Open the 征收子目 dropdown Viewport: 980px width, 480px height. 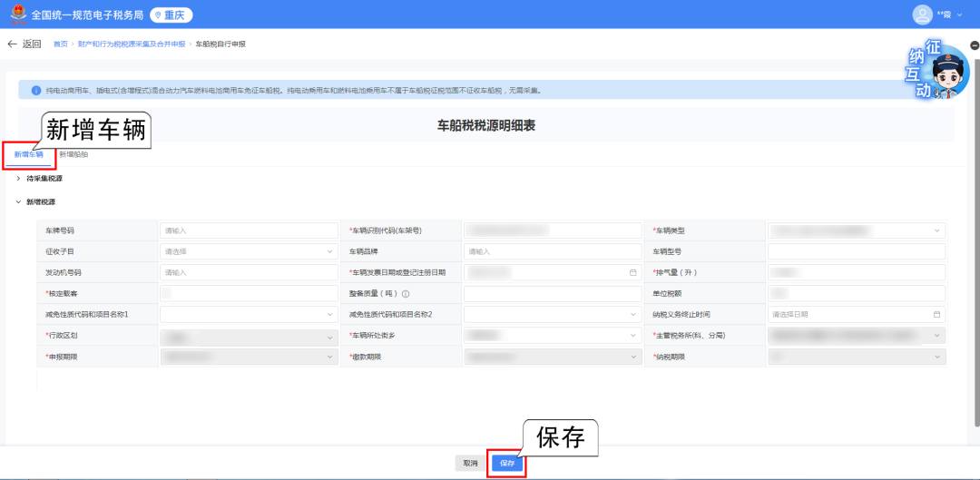pos(247,251)
